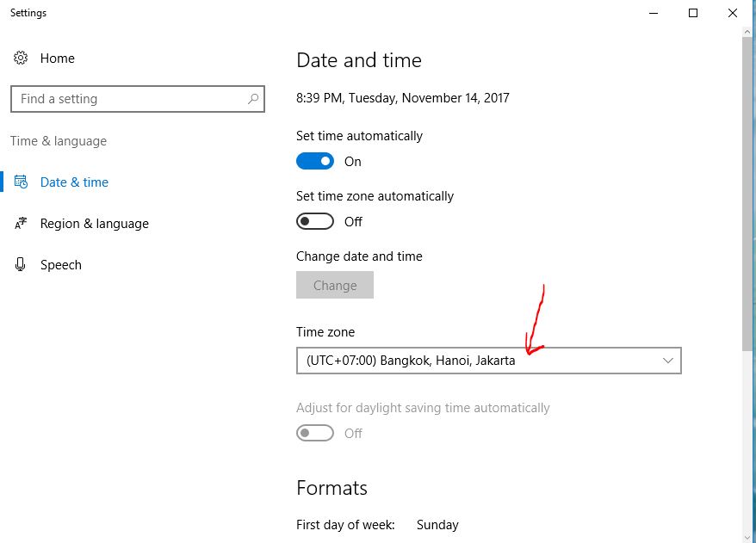The height and width of the screenshot is (543, 756).
Task: Turn off Set time automatically
Action: coord(315,162)
